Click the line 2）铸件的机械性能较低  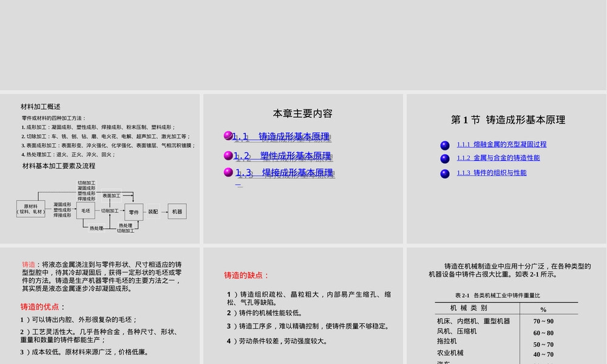coord(265,313)
